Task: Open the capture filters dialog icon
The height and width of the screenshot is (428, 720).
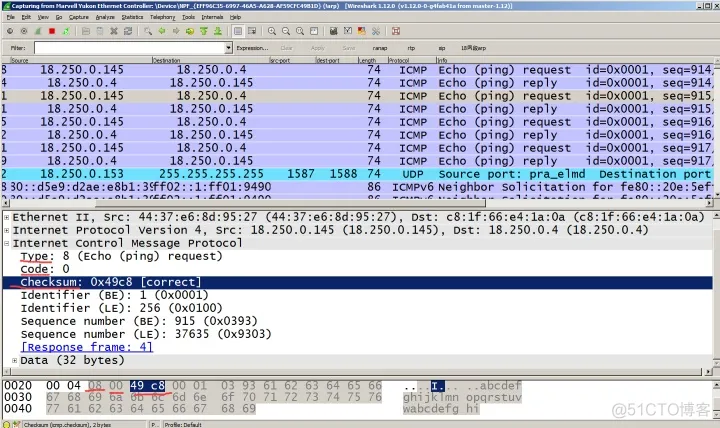Action: [x=334, y=31]
